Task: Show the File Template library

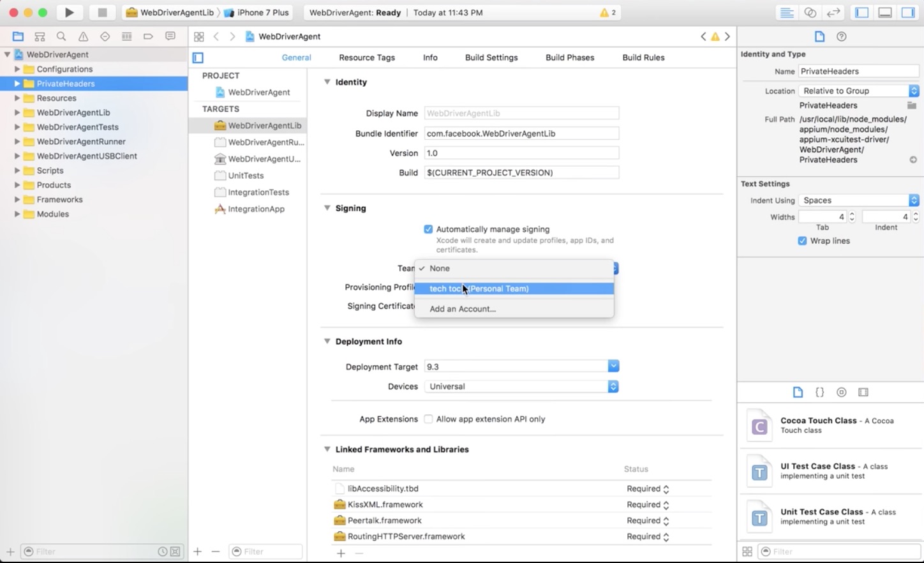Action: pyautogui.click(x=798, y=393)
